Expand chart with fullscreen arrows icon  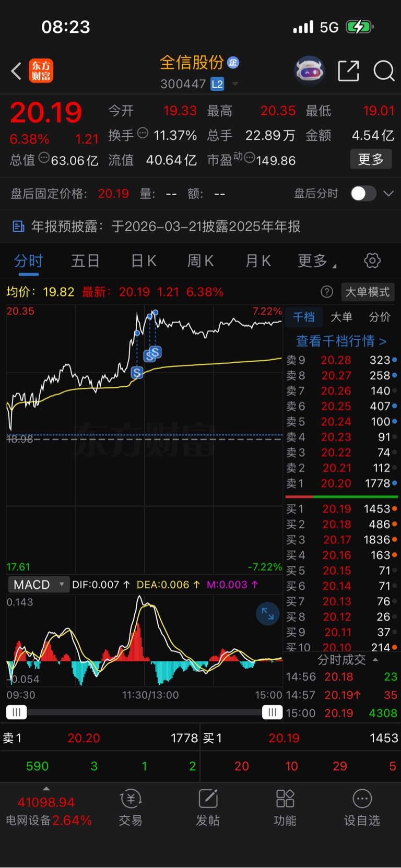pyautogui.click(x=268, y=613)
